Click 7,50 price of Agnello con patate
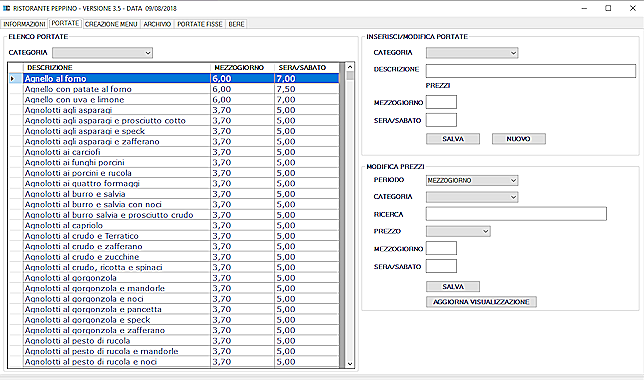644x380 pixels. tap(307, 89)
